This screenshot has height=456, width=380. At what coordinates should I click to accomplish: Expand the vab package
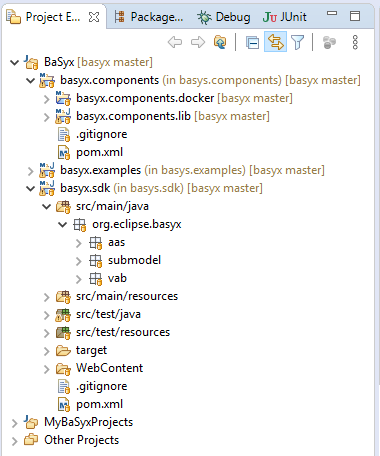[x=78, y=279]
